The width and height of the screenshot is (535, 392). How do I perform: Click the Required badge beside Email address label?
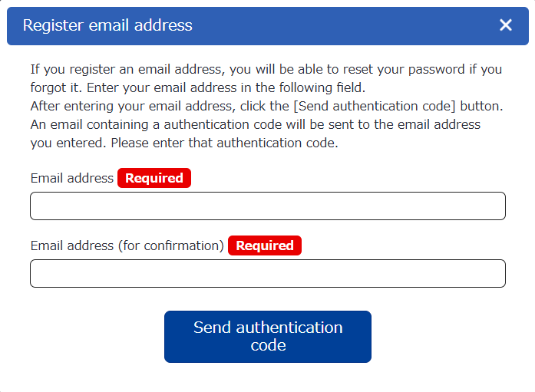click(154, 178)
